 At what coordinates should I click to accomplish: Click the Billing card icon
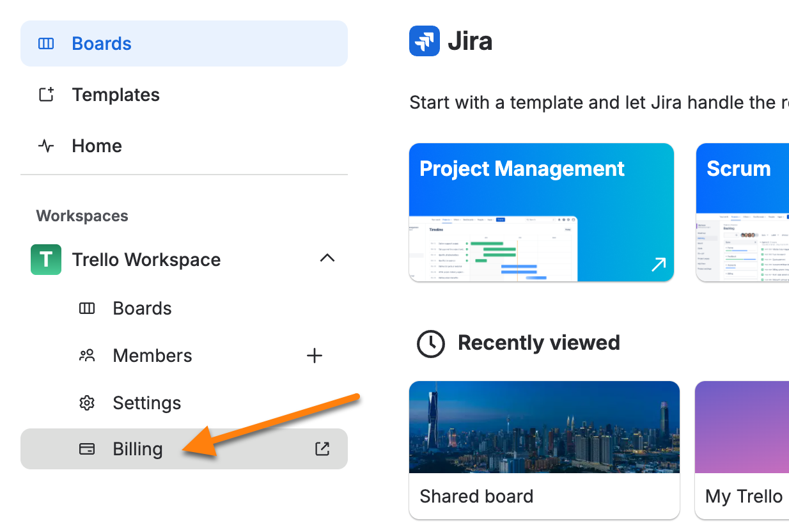86,449
